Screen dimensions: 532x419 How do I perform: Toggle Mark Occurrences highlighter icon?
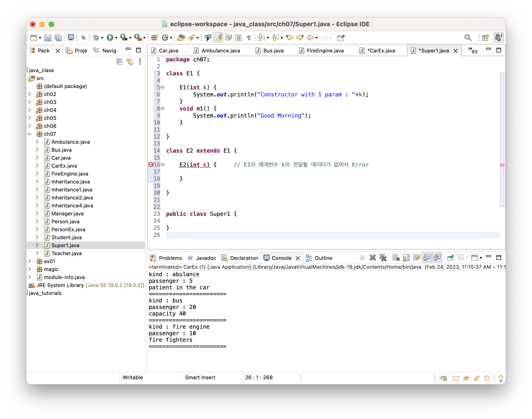coord(218,37)
